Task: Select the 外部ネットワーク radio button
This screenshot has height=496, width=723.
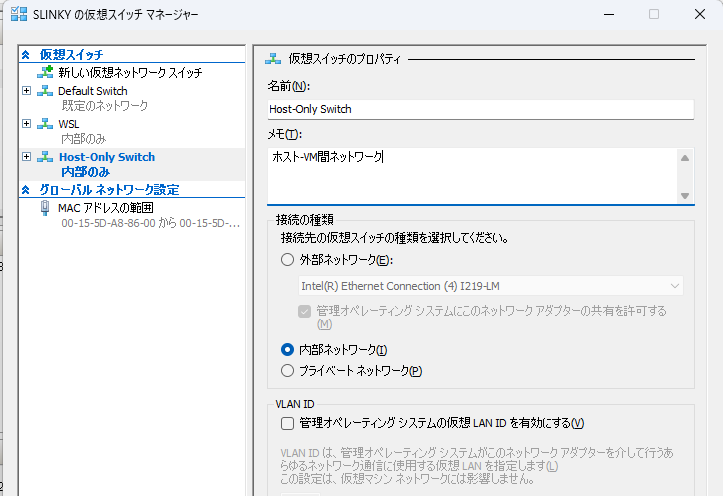Action: tap(287, 260)
